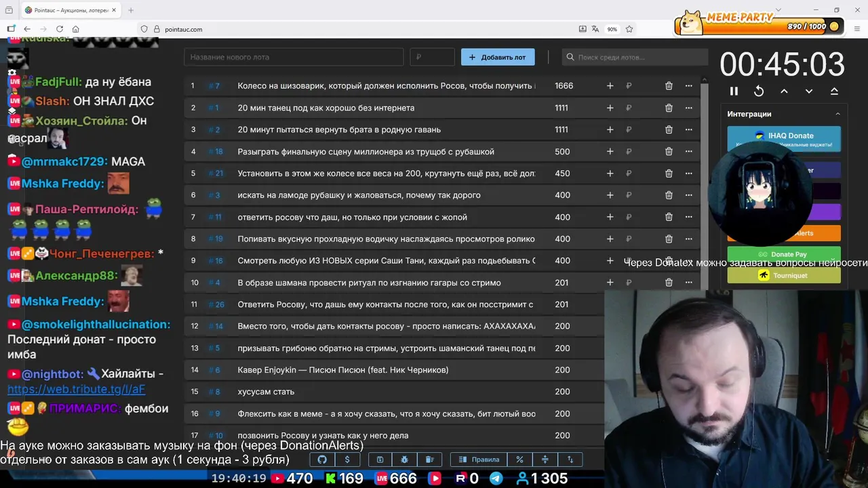Viewport: 868px width, 488px height.
Task: Click the Tourniquet integration button
Action: (x=784, y=275)
